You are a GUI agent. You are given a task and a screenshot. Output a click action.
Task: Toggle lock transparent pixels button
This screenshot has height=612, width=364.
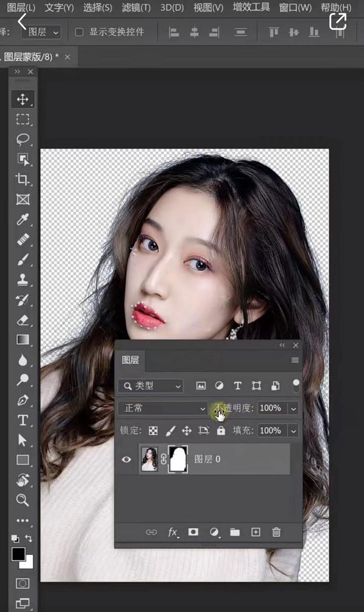(153, 430)
